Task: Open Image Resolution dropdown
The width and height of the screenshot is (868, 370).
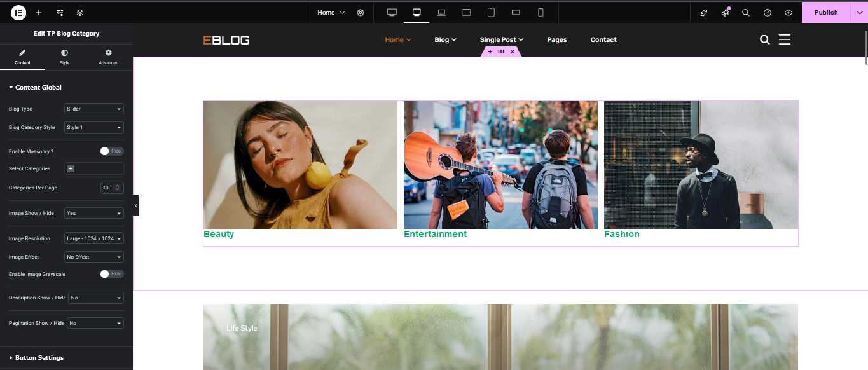Action: click(x=93, y=238)
